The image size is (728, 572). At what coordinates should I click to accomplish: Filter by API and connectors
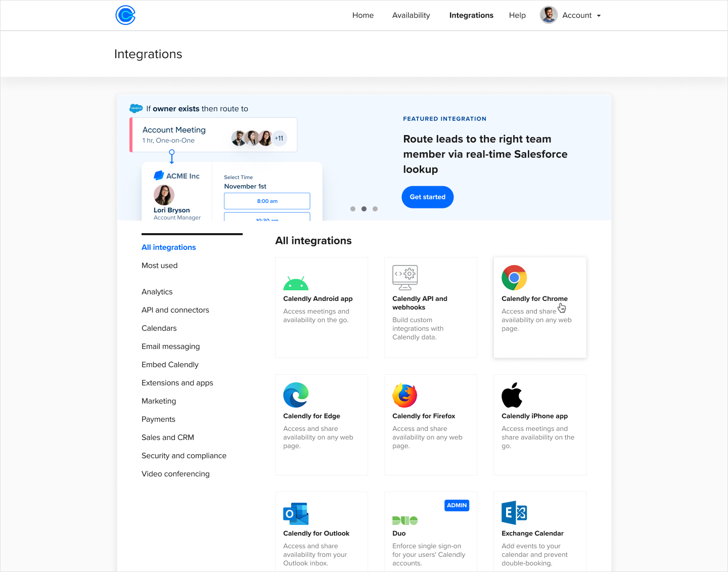175,310
